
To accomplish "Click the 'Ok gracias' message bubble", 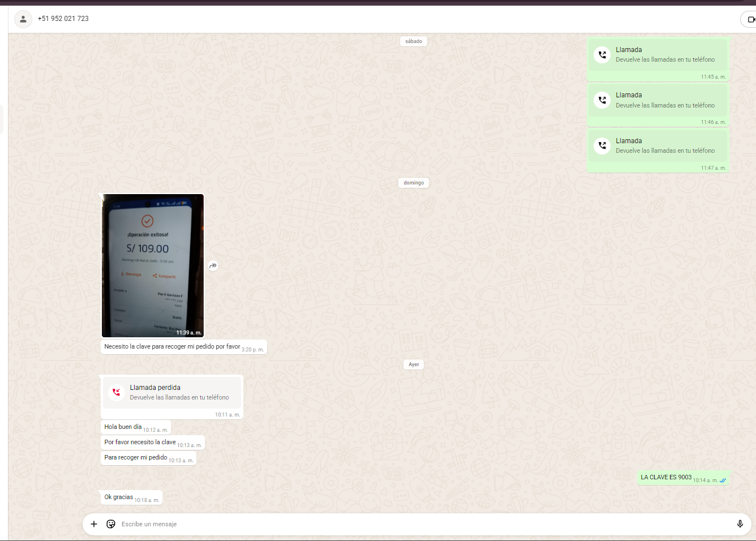I will point(119,497).
